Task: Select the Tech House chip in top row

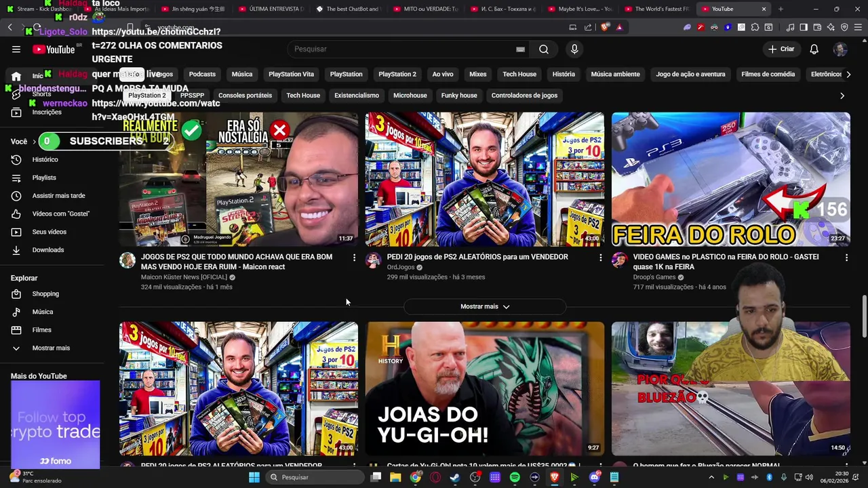Action: click(x=519, y=74)
